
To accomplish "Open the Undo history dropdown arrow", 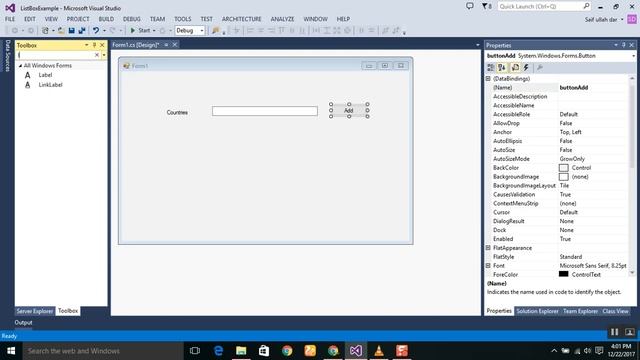I will click(x=104, y=31).
